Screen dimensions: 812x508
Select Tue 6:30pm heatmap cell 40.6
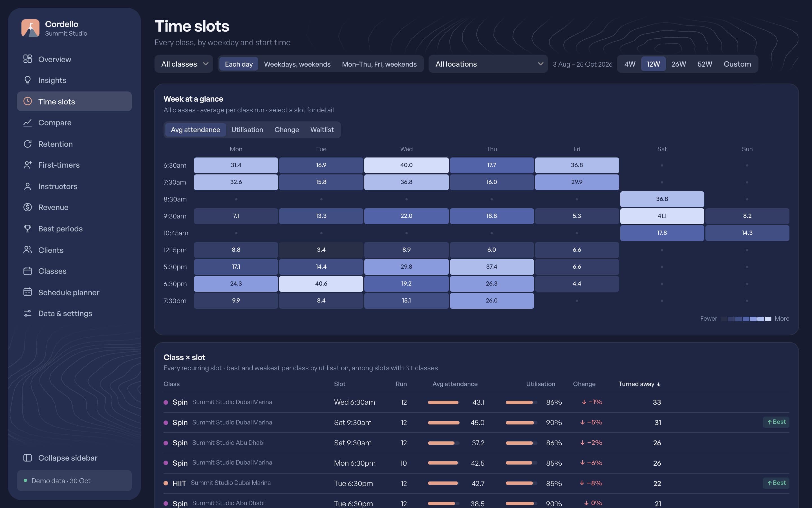pos(321,284)
